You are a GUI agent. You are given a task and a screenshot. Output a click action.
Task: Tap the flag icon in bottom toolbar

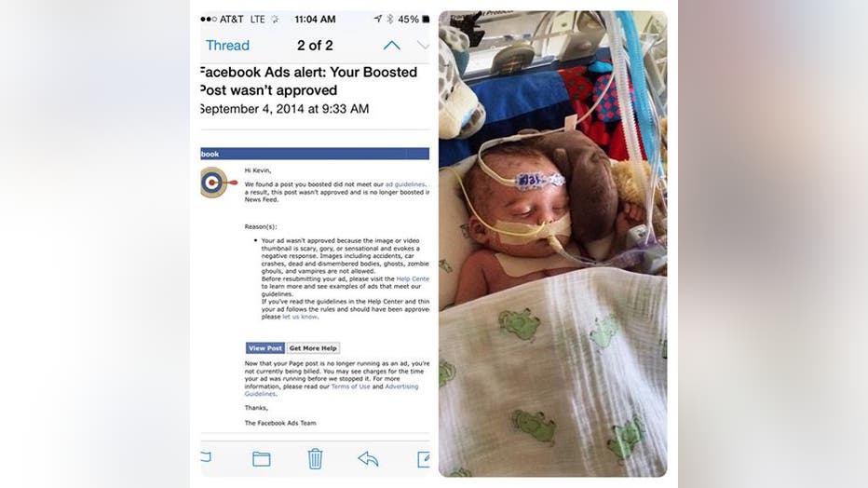tap(206, 456)
